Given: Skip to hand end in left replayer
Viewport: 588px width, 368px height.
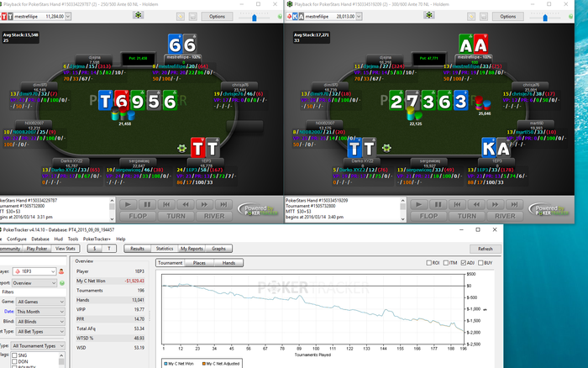Looking at the screenshot, I should [x=223, y=204].
